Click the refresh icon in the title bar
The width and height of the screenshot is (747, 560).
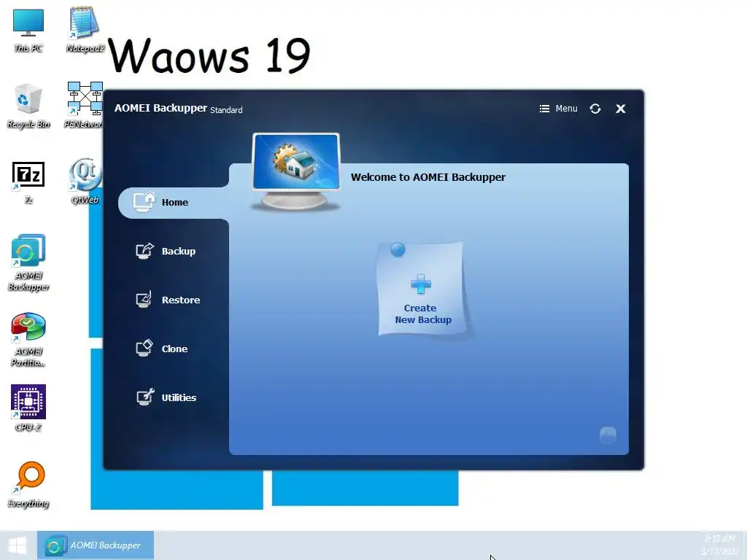(x=595, y=109)
